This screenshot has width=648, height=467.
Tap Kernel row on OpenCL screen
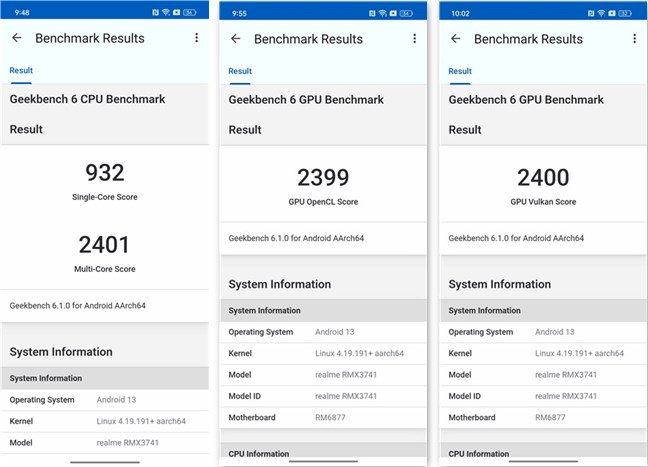323,353
